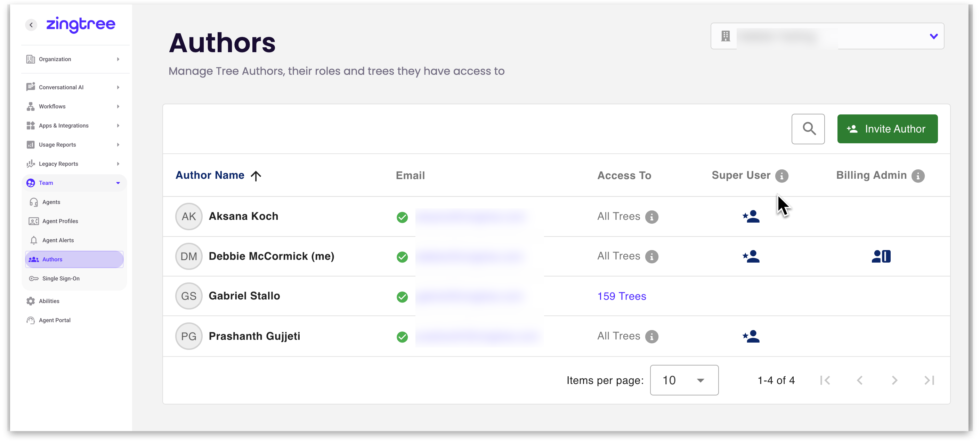This screenshot has height=441, width=980.
Task: Click info icon beside Prashanth's All Trees
Action: coord(651,336)
